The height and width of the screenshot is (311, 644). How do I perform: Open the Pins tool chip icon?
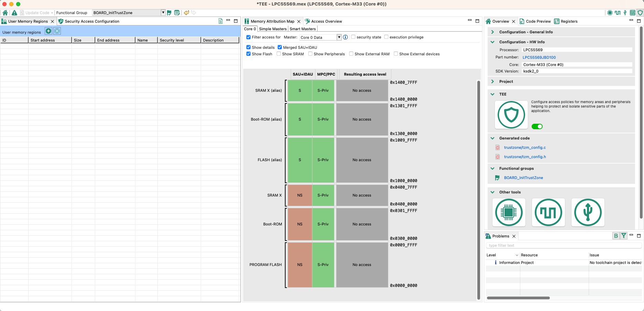(x=509, y=212)
